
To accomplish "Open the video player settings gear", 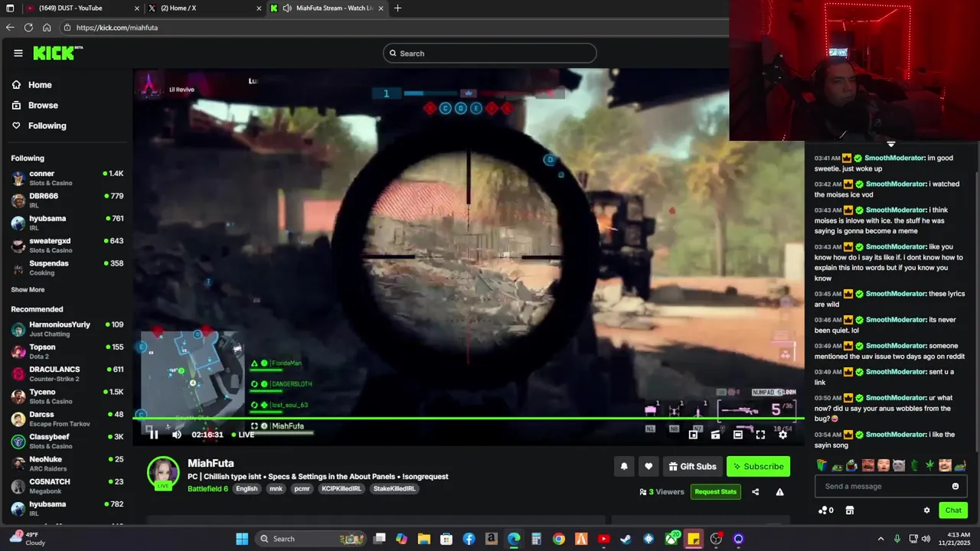I will 782,435.
